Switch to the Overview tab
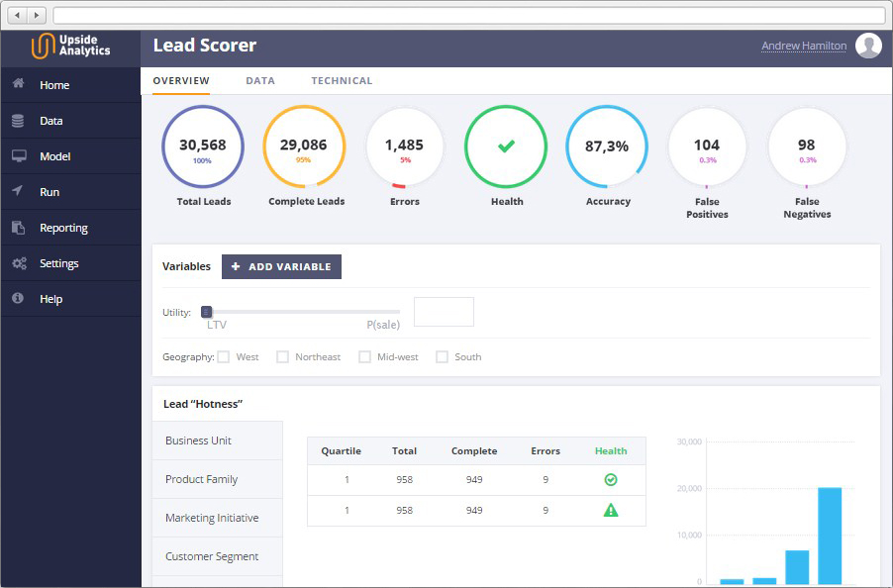This screenshot has width=893, height=588. pos(181,81)
